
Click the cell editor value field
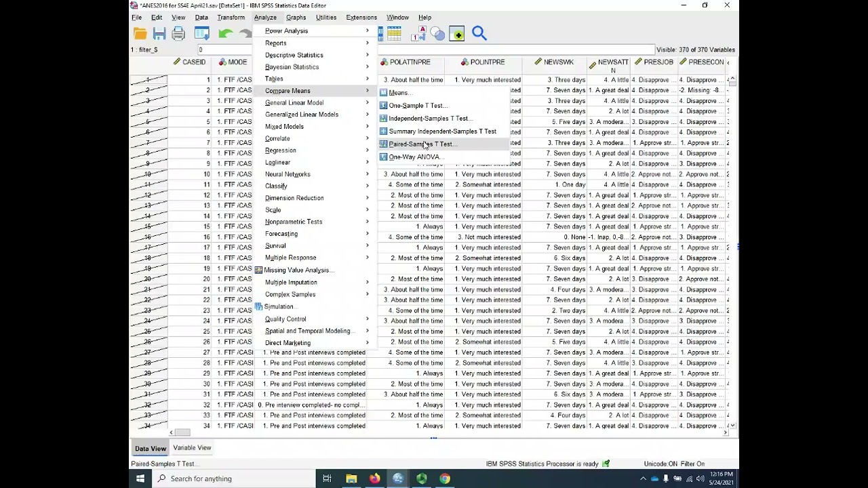426,49
